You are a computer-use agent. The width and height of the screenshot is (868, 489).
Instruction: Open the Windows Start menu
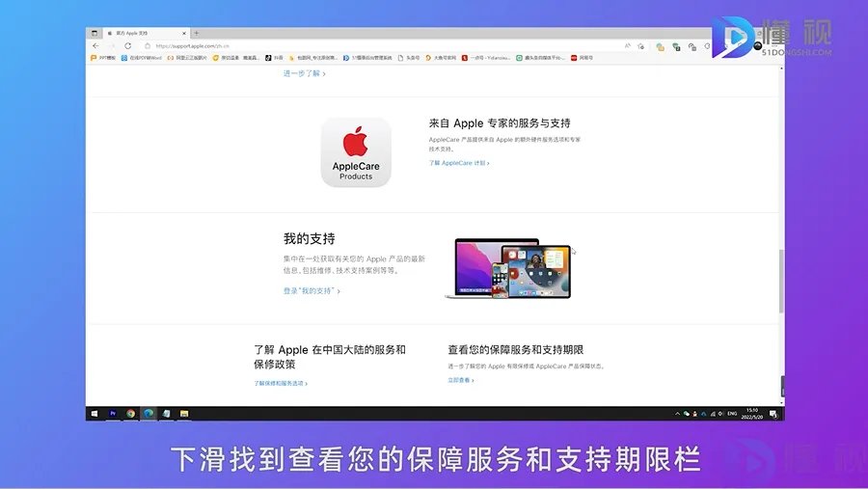[95, 414]
